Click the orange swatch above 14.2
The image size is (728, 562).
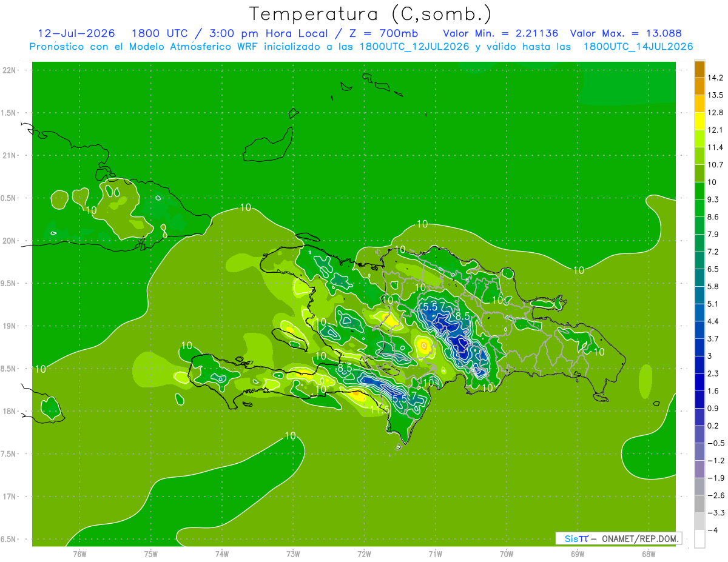coord(699,69)
